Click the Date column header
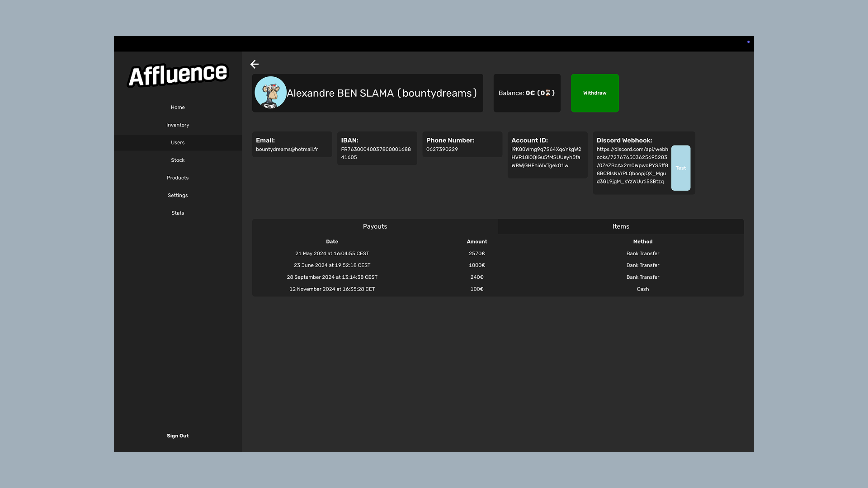 click(332, 242)
